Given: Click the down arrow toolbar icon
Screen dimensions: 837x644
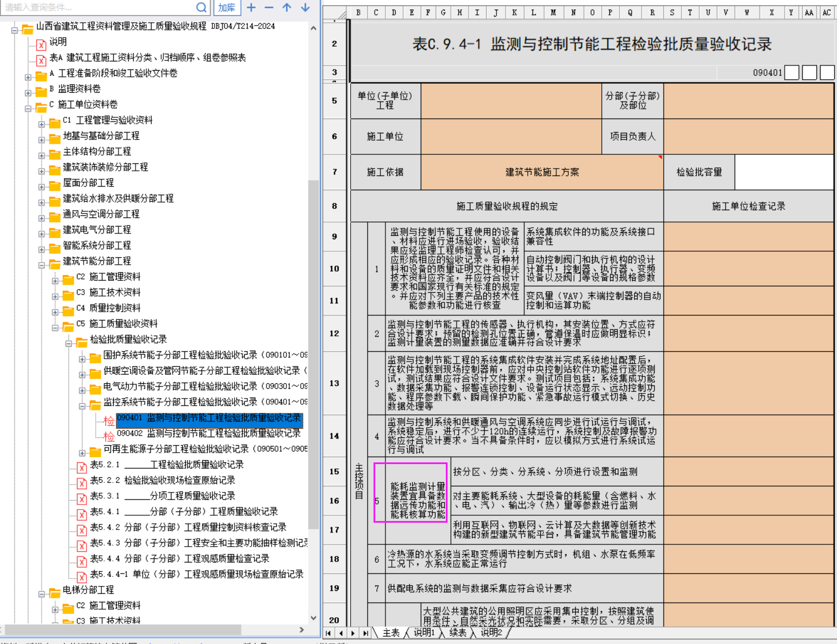Looking at the screenshot, I should coord(305,7).
